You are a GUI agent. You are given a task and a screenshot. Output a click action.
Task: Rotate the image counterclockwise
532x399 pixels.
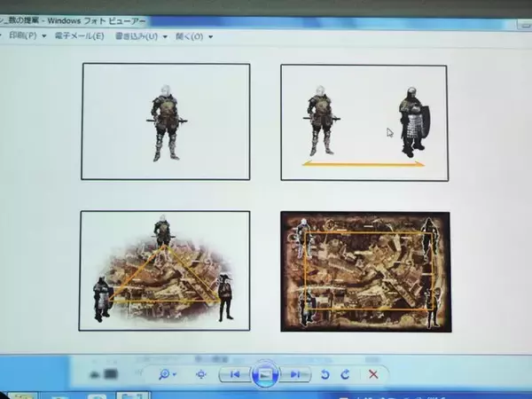pos(325,374)
